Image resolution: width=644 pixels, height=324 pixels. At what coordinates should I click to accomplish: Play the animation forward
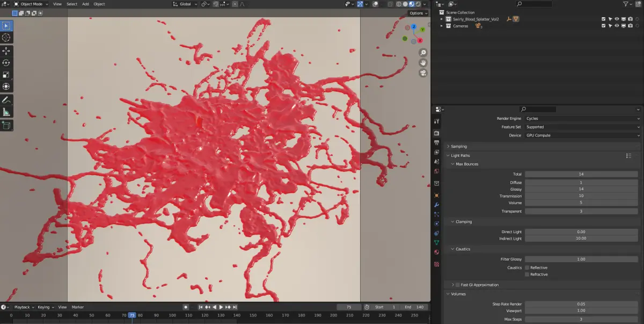pyautogui.click(x=221, y=307)
